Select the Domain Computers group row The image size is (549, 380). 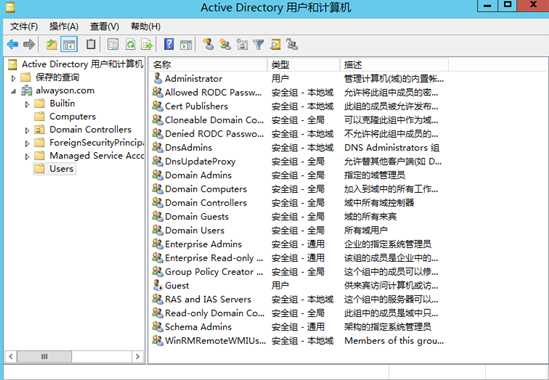click(x=298, y=189)
